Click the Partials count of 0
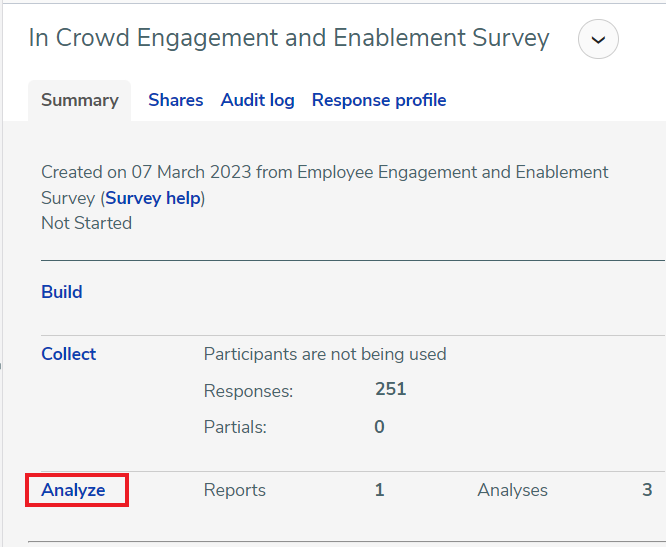 [379, 427]
